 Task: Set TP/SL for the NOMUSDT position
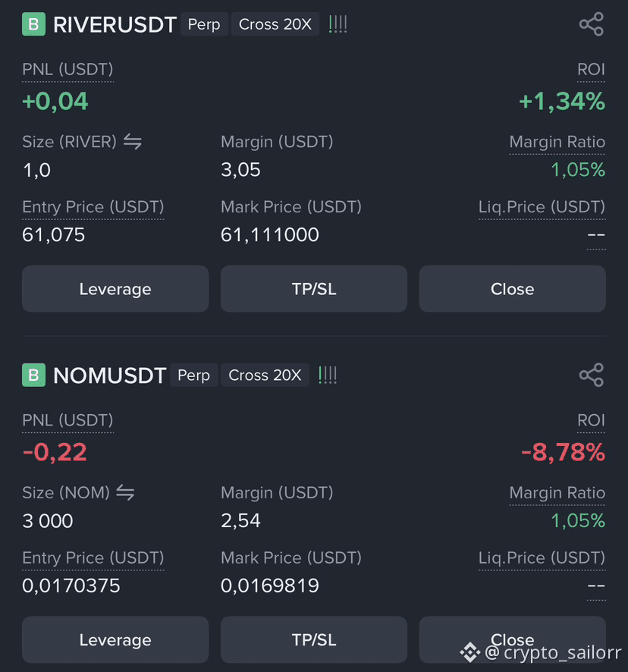coord(314,640)
